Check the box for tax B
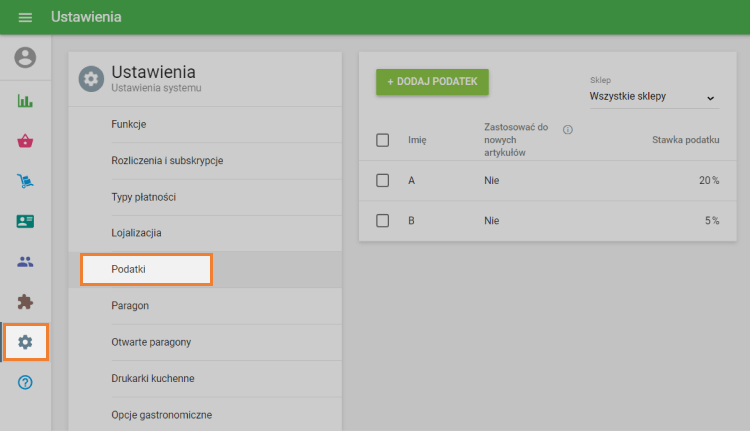The height and width of the screenshot is (431, 750). [x=382, y=220]
